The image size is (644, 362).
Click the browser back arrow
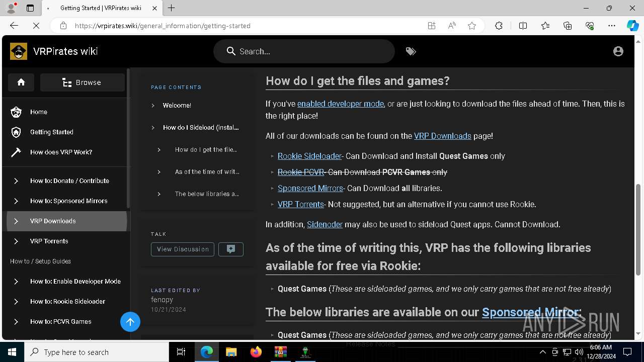click(14, 26)
